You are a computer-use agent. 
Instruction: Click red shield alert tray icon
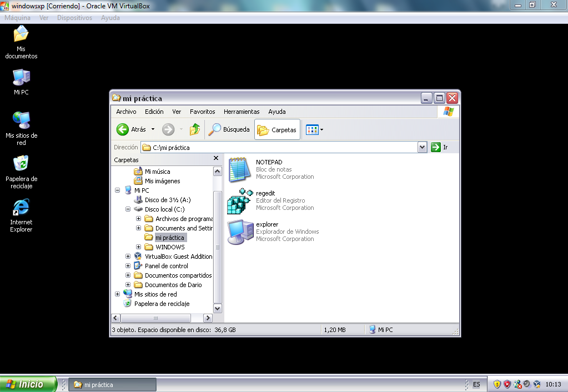[507, 384]
